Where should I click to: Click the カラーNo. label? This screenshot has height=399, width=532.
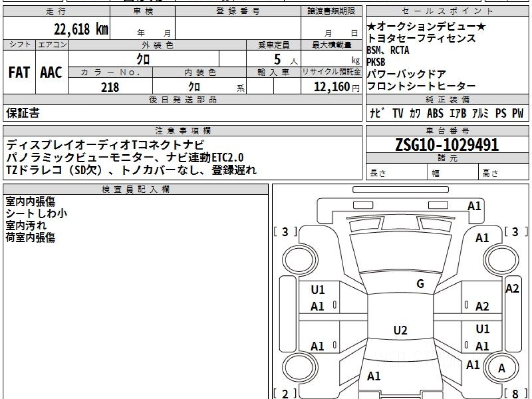[110, 72]
